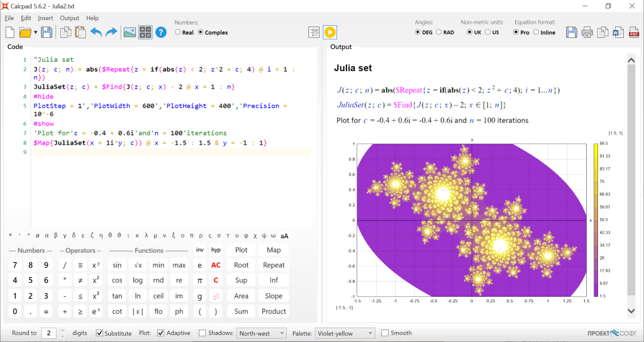Open the Output menu
644x342 pixels.
click(69, 18)
